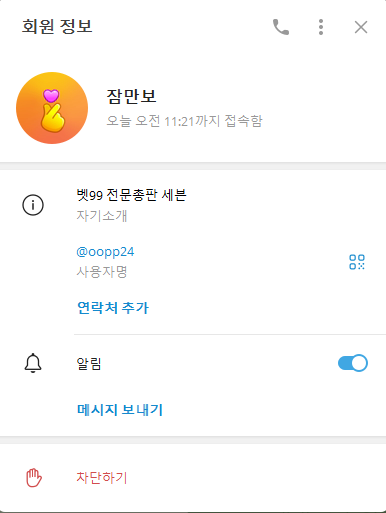Click the 자기소개 bio label
The height and width of the screenshot is (513, 386).
tap(102, 216)
